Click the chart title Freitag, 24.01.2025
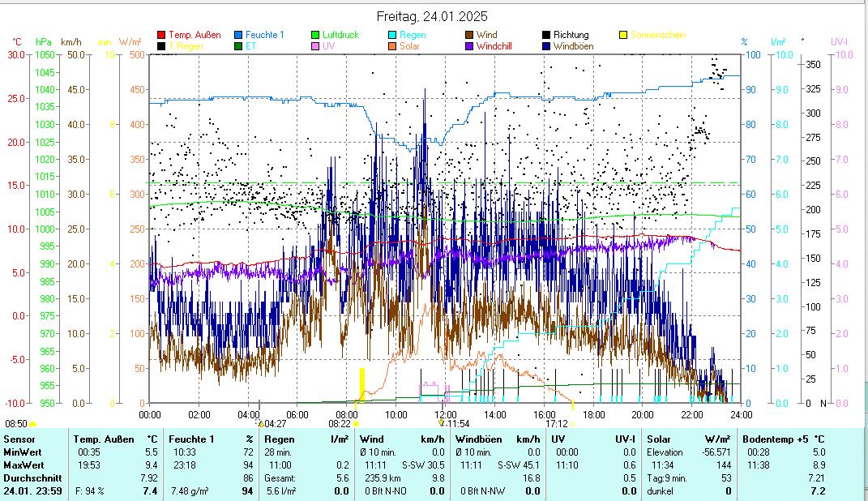 pyautogui.click(x=433, y=16)
